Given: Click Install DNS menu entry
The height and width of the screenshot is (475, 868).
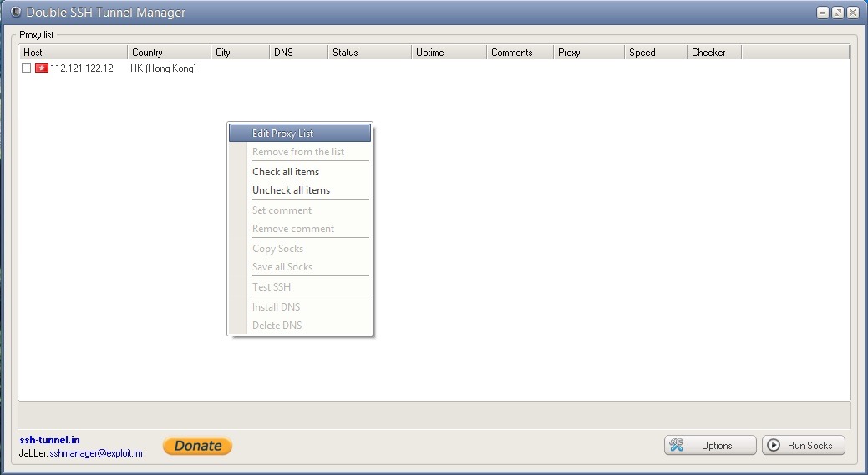Looking at the screenshot, I should (299, 306).
